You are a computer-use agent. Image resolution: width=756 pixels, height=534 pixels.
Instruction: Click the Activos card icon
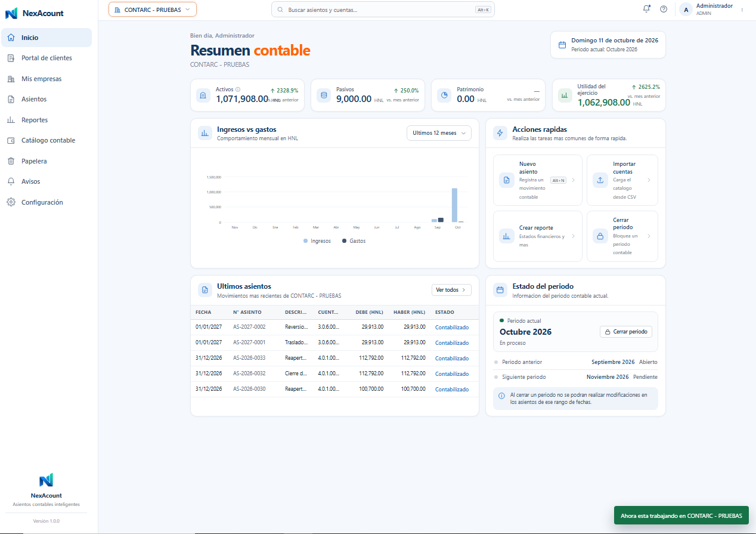point(203,95)
